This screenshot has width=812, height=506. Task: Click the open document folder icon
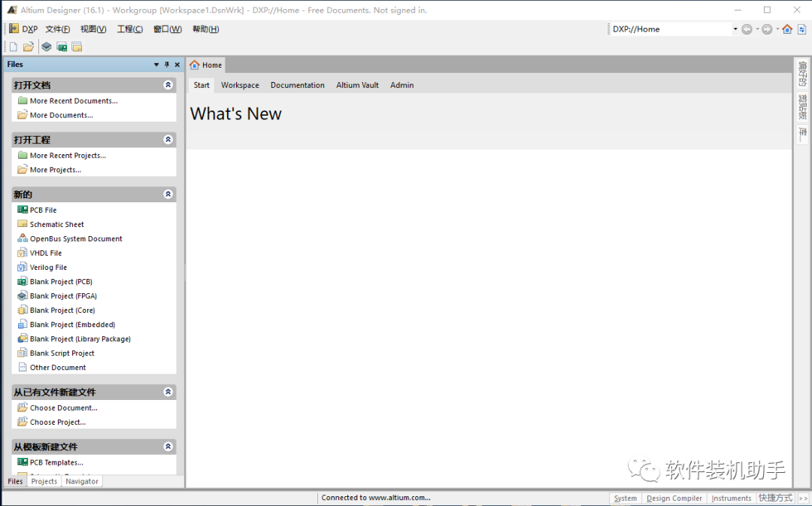pyautogui.click(x=29, y=47)
